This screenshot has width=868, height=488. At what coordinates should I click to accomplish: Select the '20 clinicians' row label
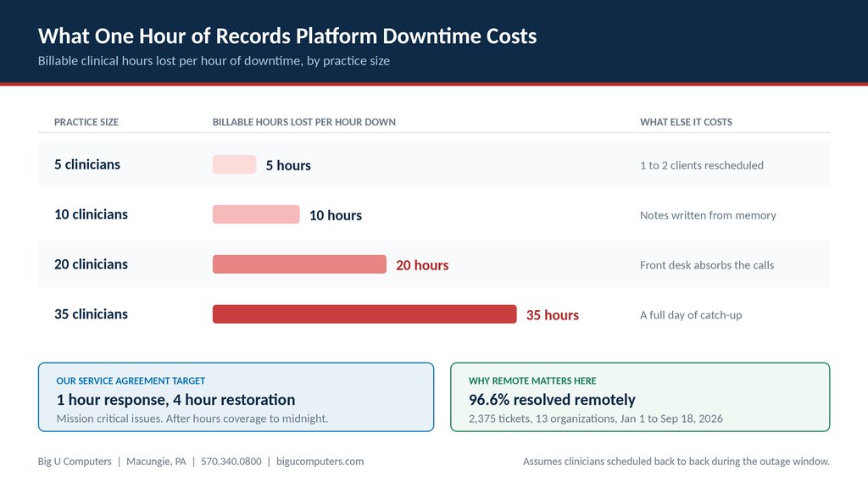point(91,264)
